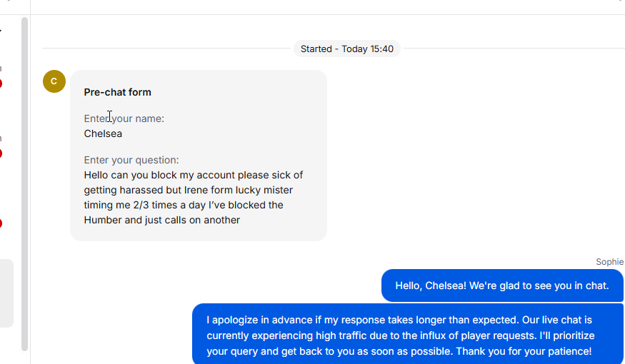625x364 pixels.
Task: Click the agent name Sophie
Action: pyautogui.click(x=609, y=262)
